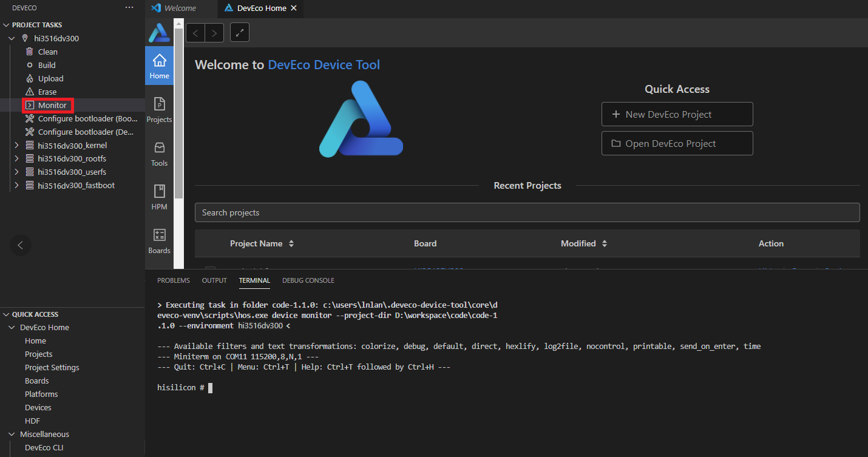Open Devices in Quick Access list

click(38, 407)
